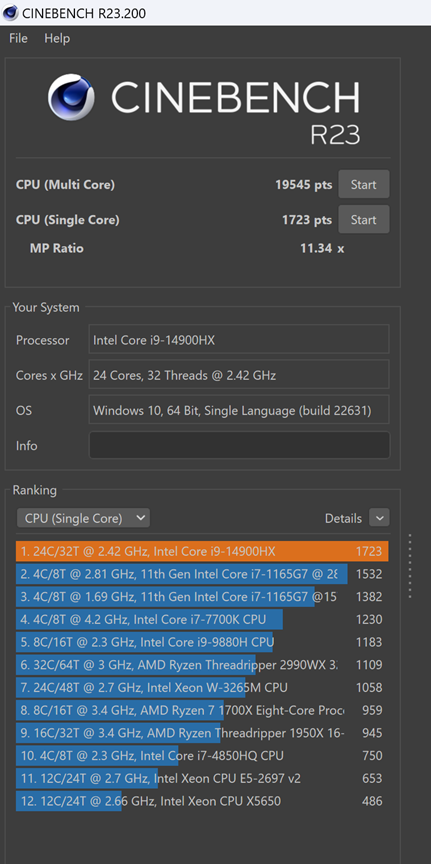Start the CPU Single Core test

364,220
